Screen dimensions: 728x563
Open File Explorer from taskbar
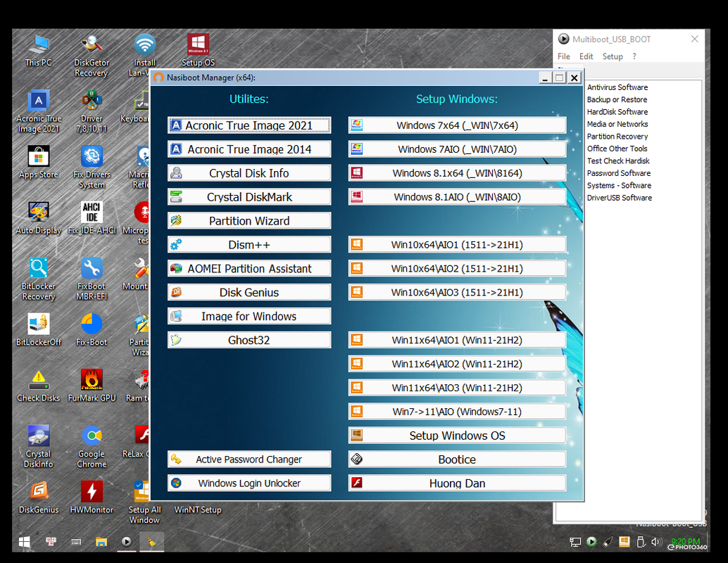tap(101, 542)
